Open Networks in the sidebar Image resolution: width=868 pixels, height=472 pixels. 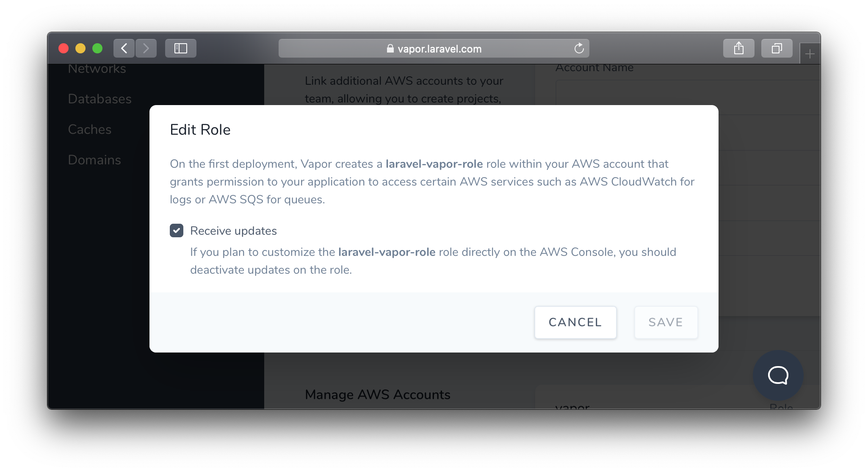coord(97,69)
